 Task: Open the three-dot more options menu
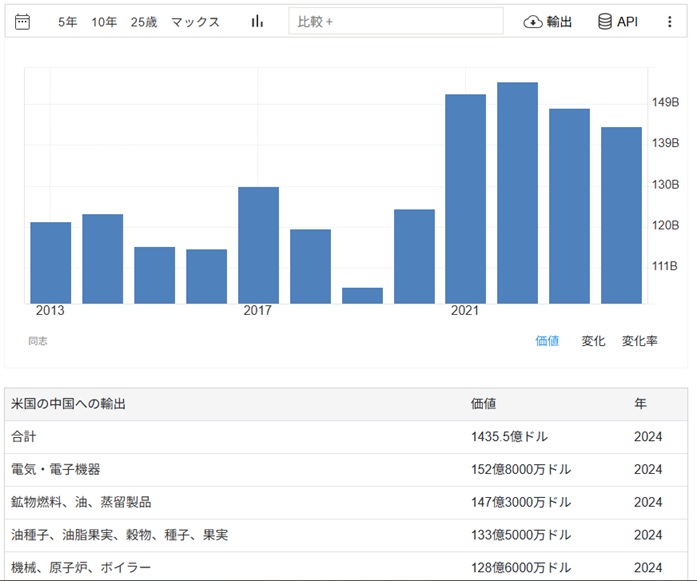click(x=670, y=22)
